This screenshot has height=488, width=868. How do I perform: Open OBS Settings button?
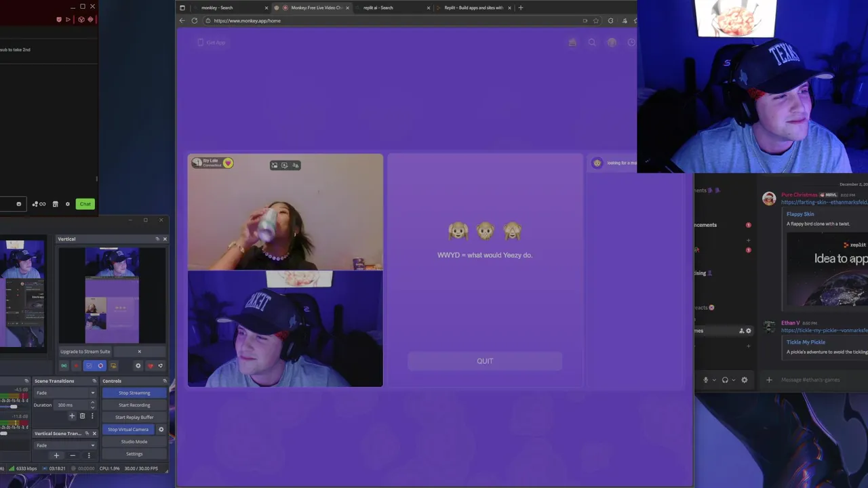click(x=134, y=453)
